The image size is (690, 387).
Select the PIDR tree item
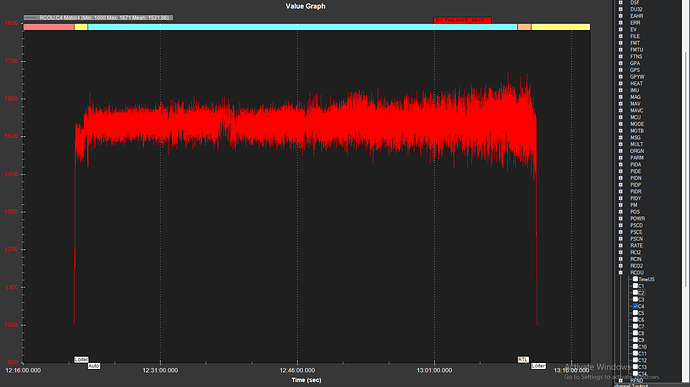[635, 192]
